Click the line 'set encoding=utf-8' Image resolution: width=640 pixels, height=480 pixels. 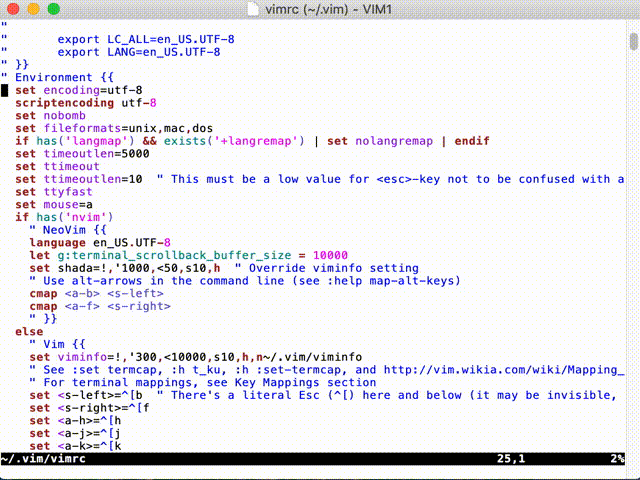pos(79,90)
